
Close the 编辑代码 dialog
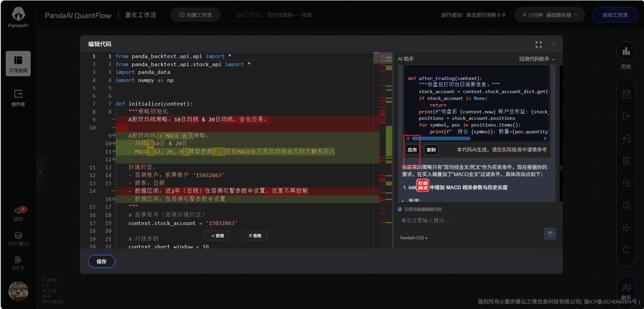[553, 45]
